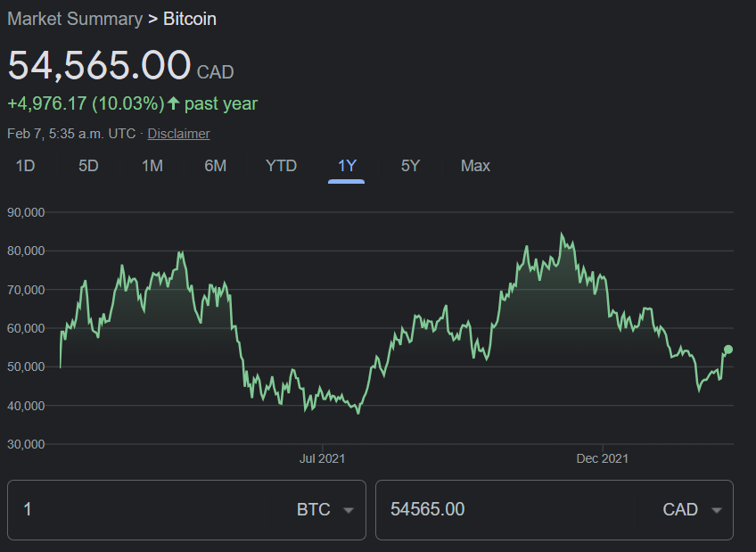Click the Dec 2021 axis label

pos(602,458)
